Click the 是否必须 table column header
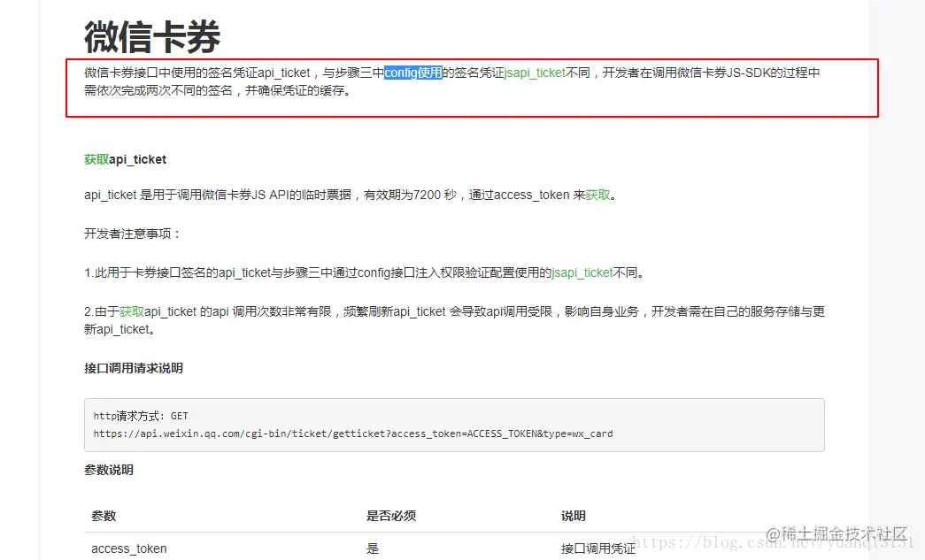Screen dimensions: 925x560 pyautogui.click(x=391, y=516)
